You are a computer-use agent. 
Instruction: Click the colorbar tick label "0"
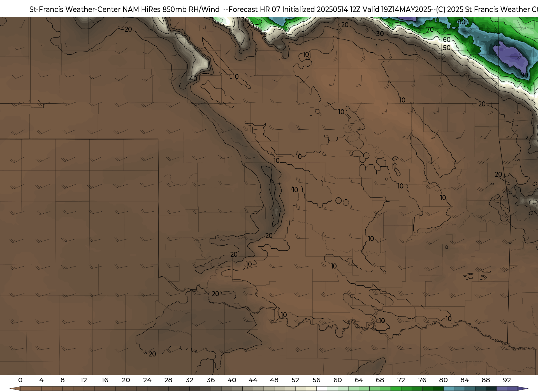[20, 380]
